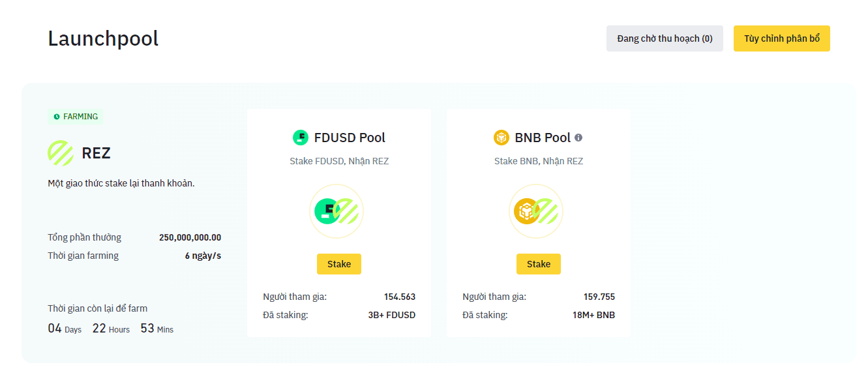Click the paired BNB-REZ circular icon
The height and width of the screenshot is (384, 868).
point(536,211)
